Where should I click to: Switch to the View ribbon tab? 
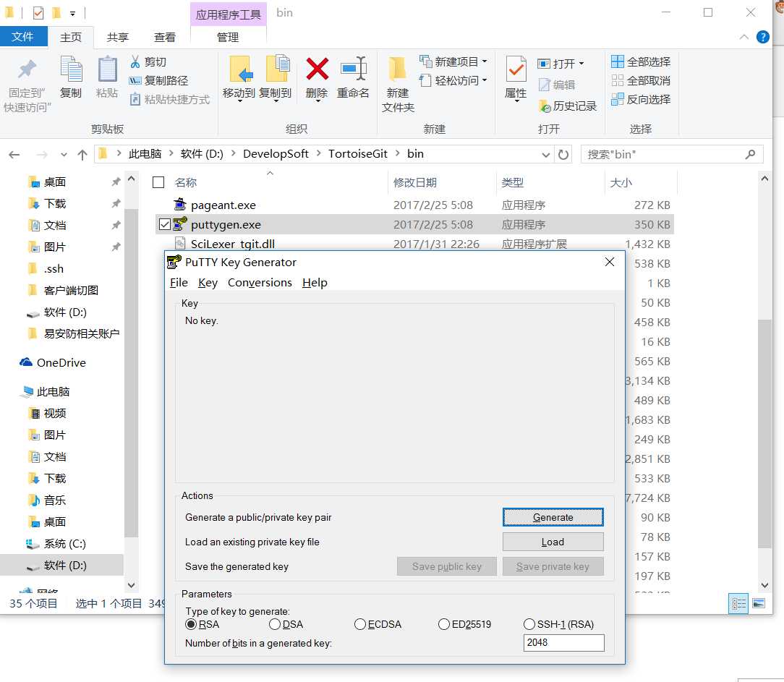click(x=164, y=38)
